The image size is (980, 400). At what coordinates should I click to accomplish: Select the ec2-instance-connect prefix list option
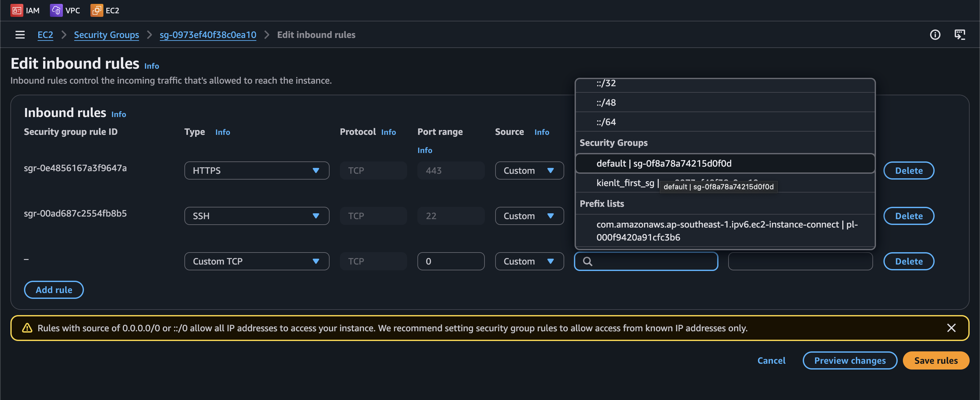pyautogui.click(x=725, y=231)
